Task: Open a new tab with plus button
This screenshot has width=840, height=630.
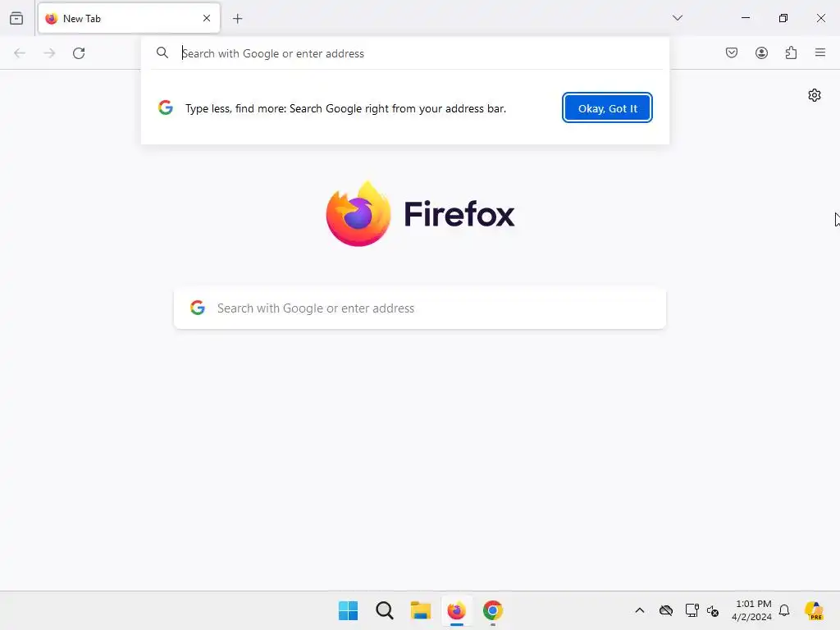Action: click(237, 19)
